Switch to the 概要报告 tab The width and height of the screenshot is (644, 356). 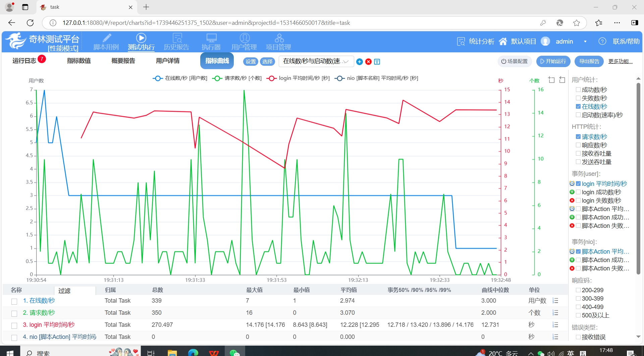(x=123, y=61)
